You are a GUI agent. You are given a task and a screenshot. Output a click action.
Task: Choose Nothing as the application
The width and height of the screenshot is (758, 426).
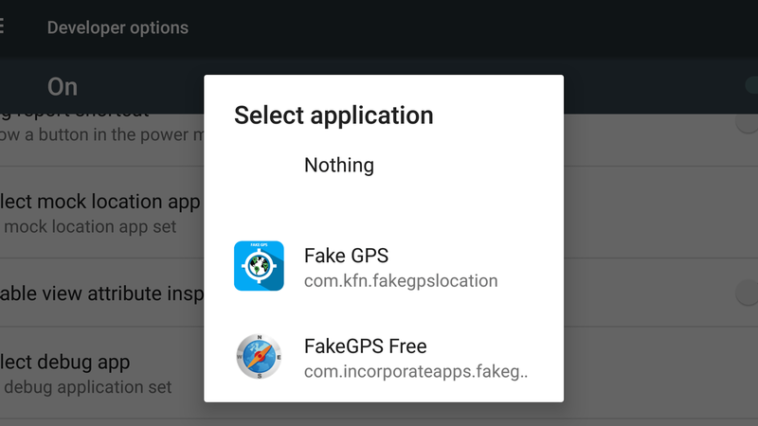tap(339, 165)
